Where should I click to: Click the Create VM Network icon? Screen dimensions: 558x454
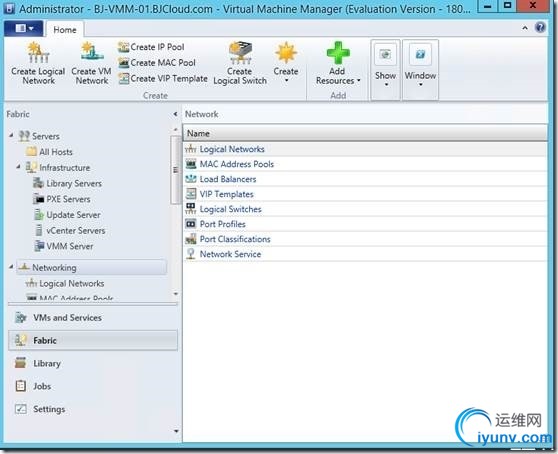[91, 52]
